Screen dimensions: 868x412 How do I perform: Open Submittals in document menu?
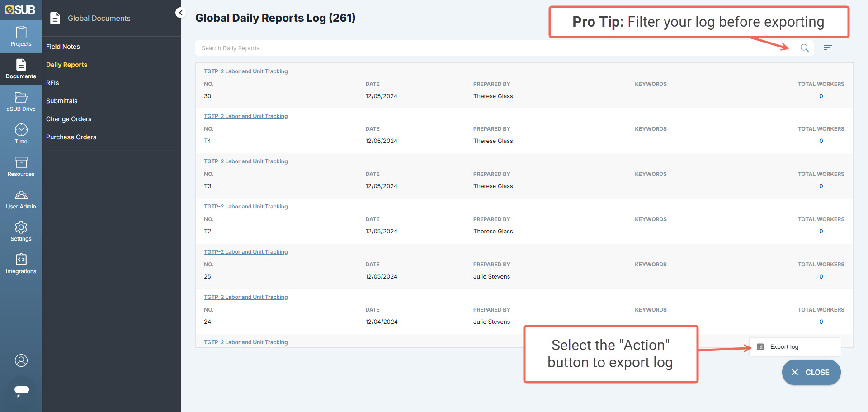click(x=61, y=101)
